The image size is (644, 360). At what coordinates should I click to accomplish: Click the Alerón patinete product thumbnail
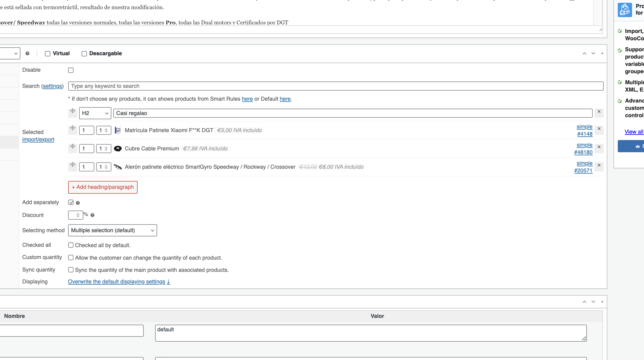[x=118, y=167]
